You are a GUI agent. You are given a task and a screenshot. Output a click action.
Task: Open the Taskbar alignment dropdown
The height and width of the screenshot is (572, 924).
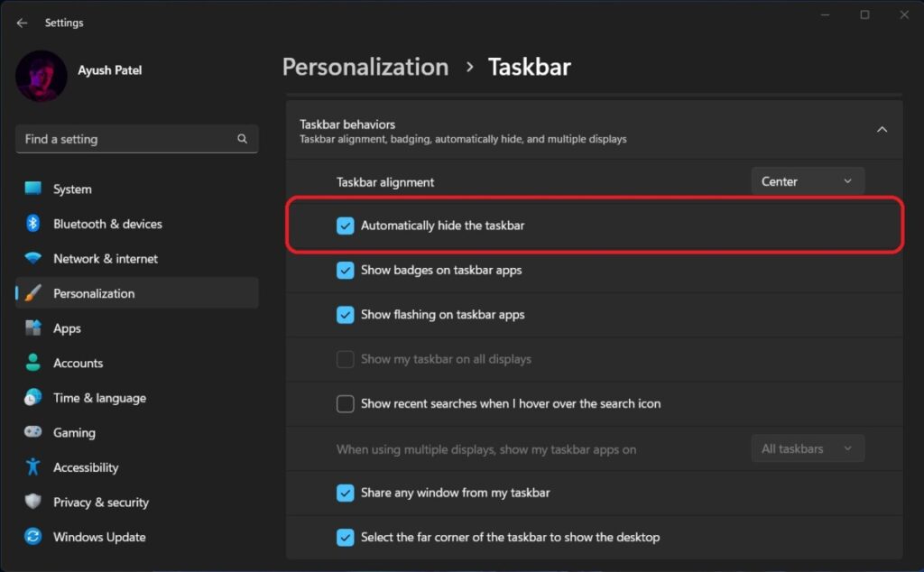[808, 180]
